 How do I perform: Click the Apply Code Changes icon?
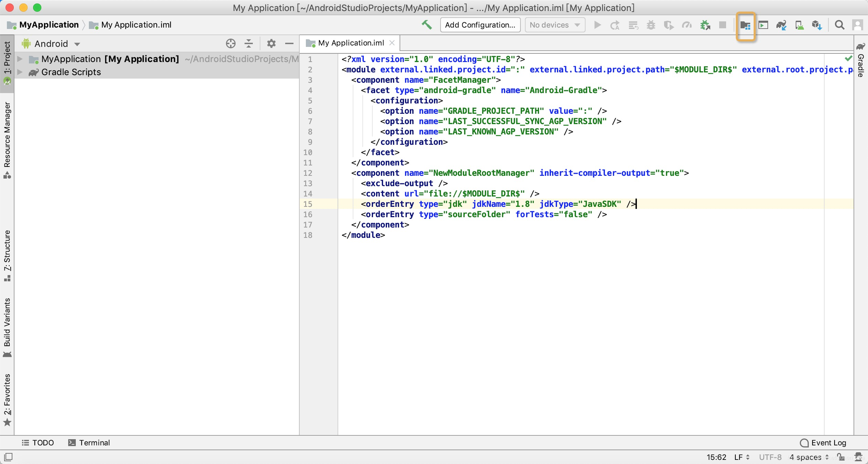click(633, 25)
